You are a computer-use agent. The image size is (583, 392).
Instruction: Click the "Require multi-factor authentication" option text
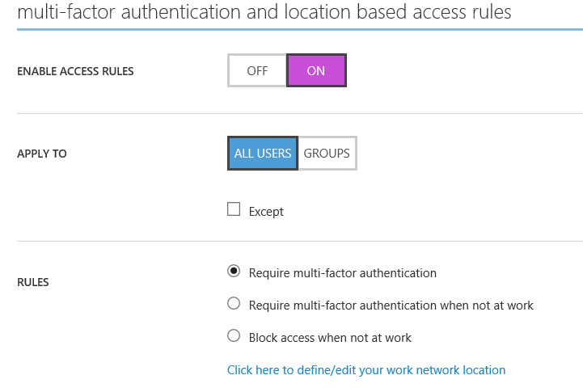click(x=342, y=273)
